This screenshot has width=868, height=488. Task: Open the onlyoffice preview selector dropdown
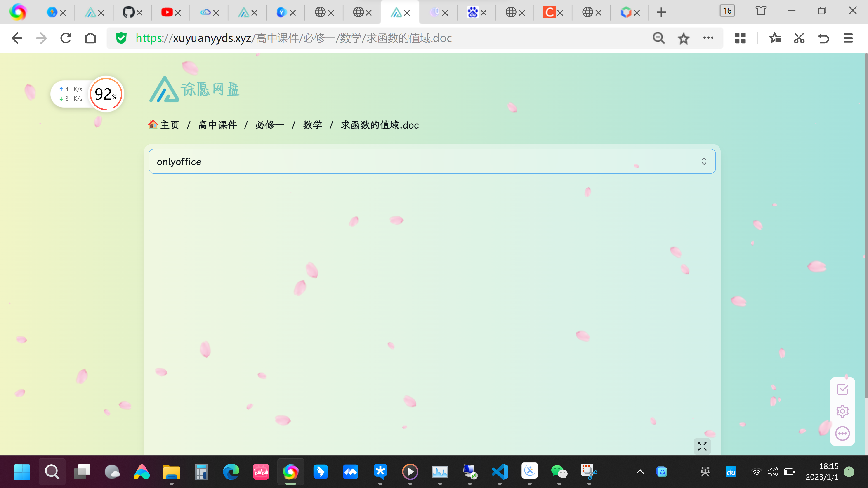tap(432, 161)
